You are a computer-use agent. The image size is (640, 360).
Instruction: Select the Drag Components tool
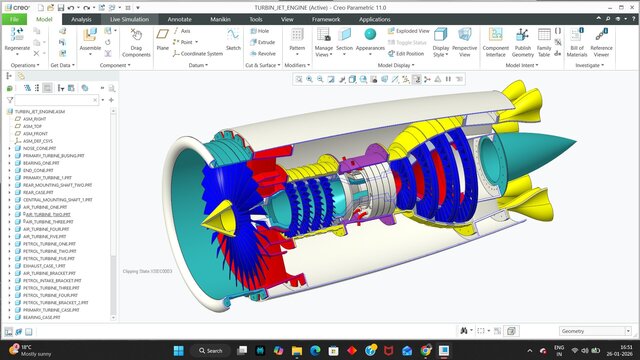point(136,43)
